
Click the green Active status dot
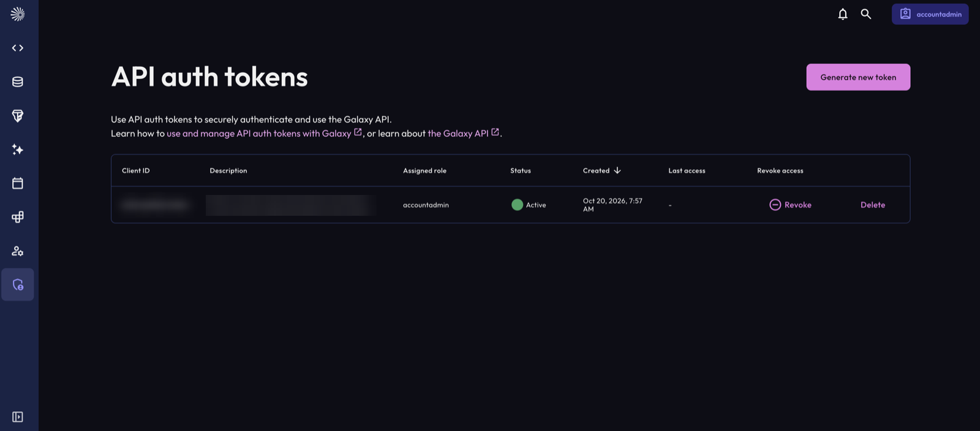517,205
